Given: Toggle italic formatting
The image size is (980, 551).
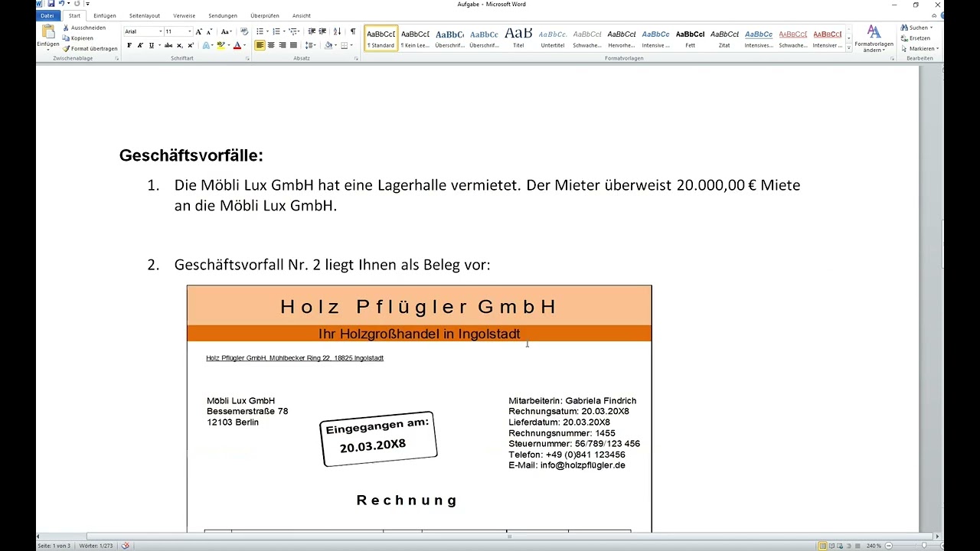Looking at the screenshot, I should (x=140, y=45).
